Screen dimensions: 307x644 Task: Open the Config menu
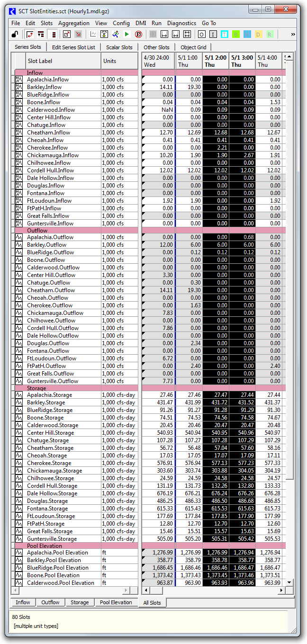pos(121,23)
